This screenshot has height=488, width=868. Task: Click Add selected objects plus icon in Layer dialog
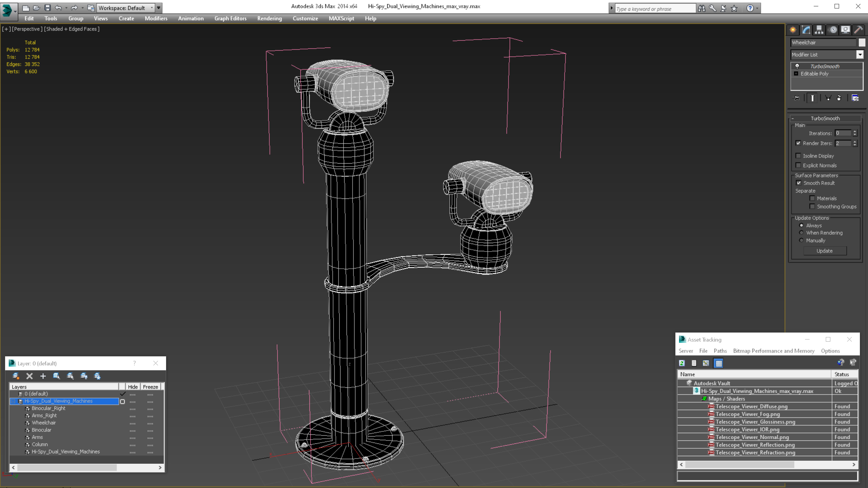pos(43,376)
